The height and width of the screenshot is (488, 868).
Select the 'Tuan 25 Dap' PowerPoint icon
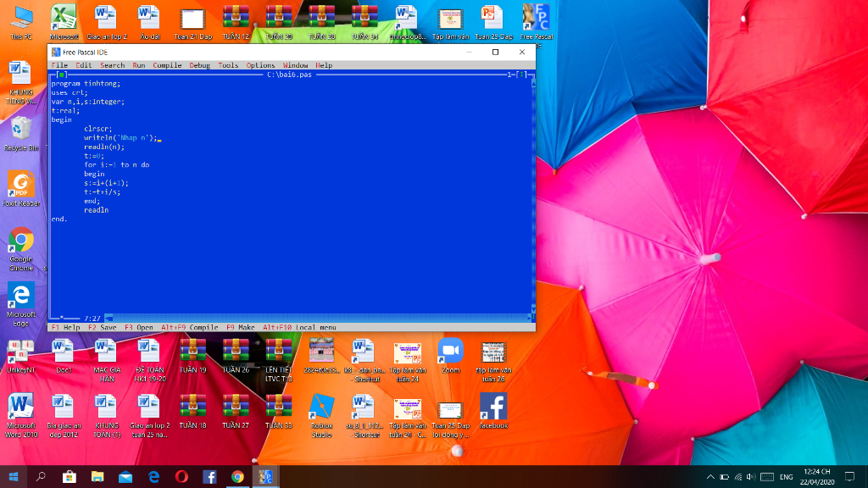[493, 23]
